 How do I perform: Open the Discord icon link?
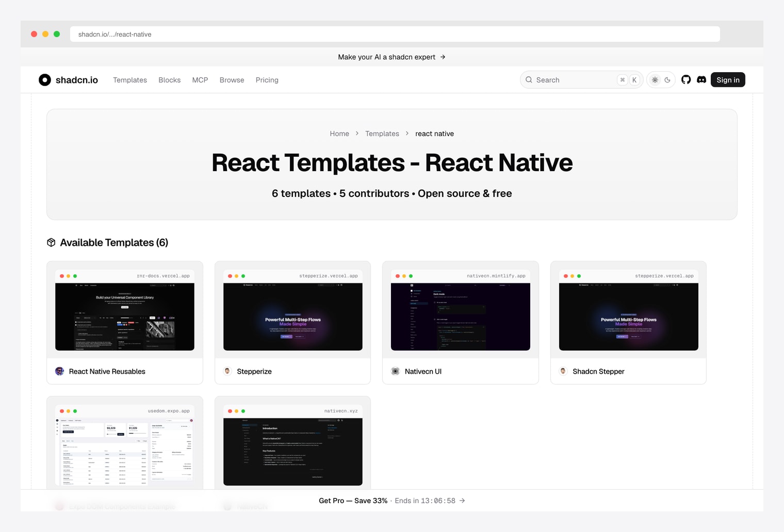pos(701,80)
